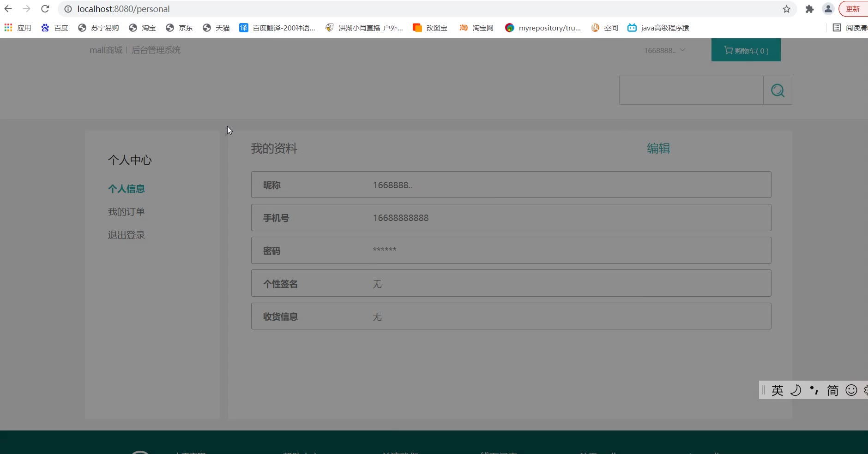Click the 密码 masked value

385,250
